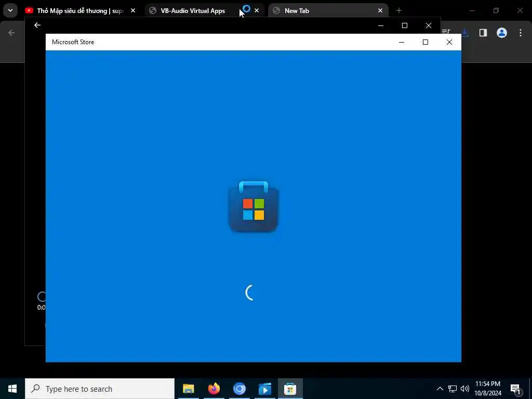
Task: Open Chrome downloads icon
Action: (x=465, y=33)
